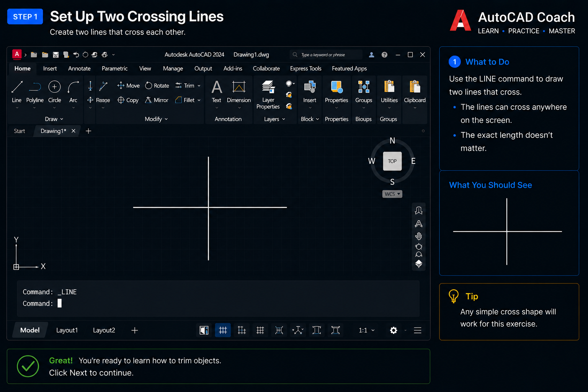Image resolution: width=588 pixels, height=392 pixels.
Task: Click the Model tab button
Action: pyautogui.click(x=30, y=330)
